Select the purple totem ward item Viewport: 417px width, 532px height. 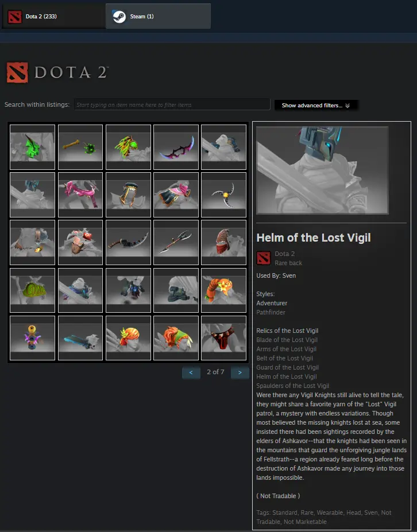tap(32, 338)
